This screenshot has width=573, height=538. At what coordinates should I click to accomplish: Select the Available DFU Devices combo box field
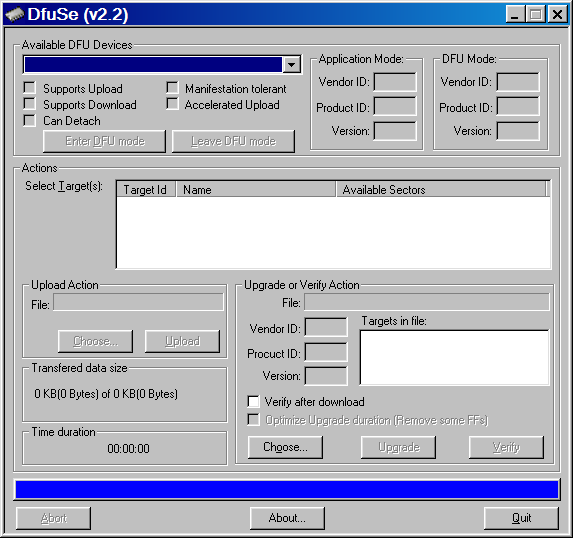click(162, 65)
